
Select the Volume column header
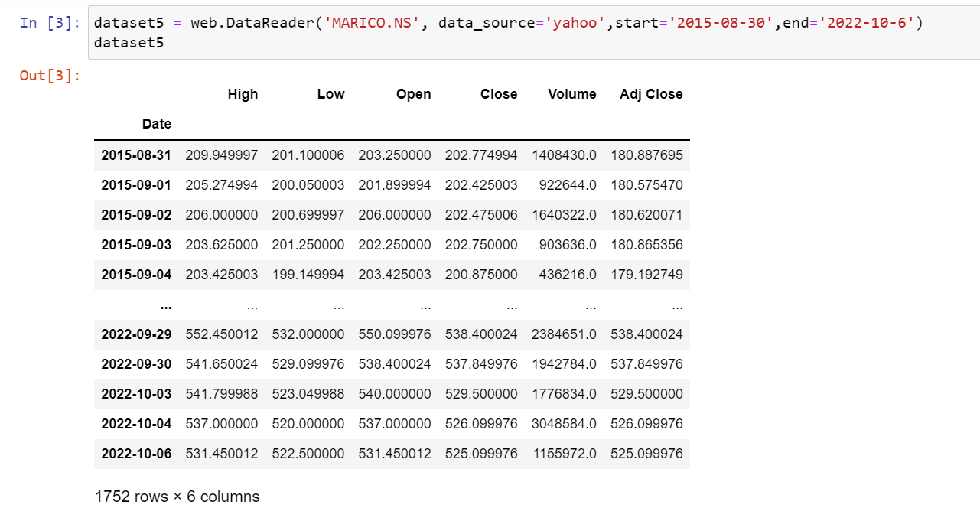pyautogui.click(x=571, y=93)
